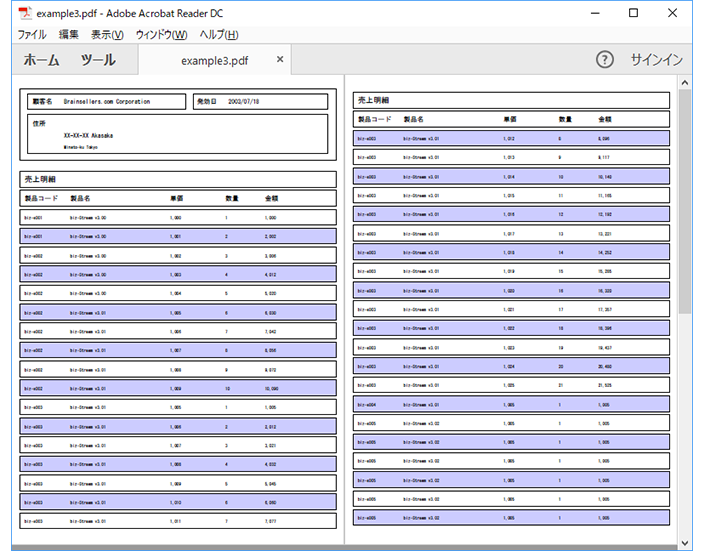Screen dimensions: 710x551
Task: Open the 表示(V) menu
Action: pyautogui.click(x=107, y=35)
